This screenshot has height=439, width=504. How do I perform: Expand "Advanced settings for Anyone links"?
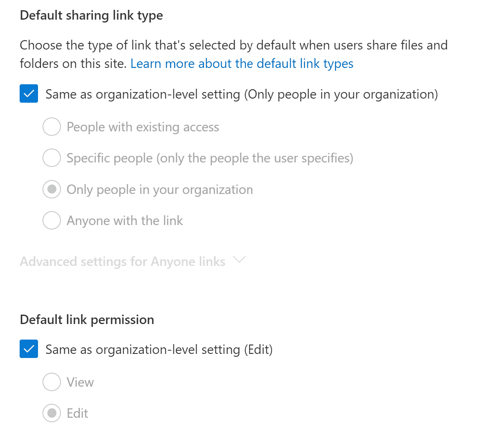pos(123,261)
